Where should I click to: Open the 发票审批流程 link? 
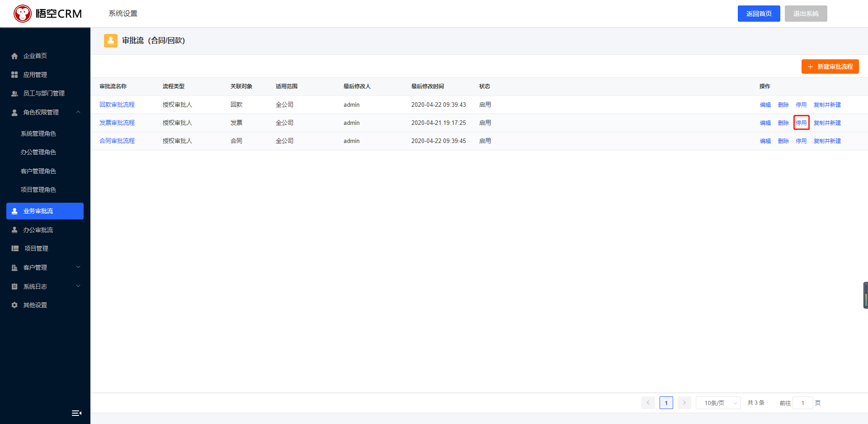tap(117, 123)
